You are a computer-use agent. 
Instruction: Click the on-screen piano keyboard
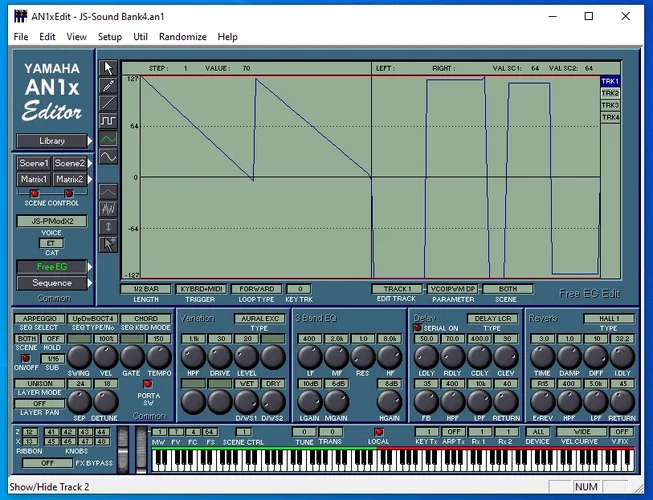(x=393, y=460)
